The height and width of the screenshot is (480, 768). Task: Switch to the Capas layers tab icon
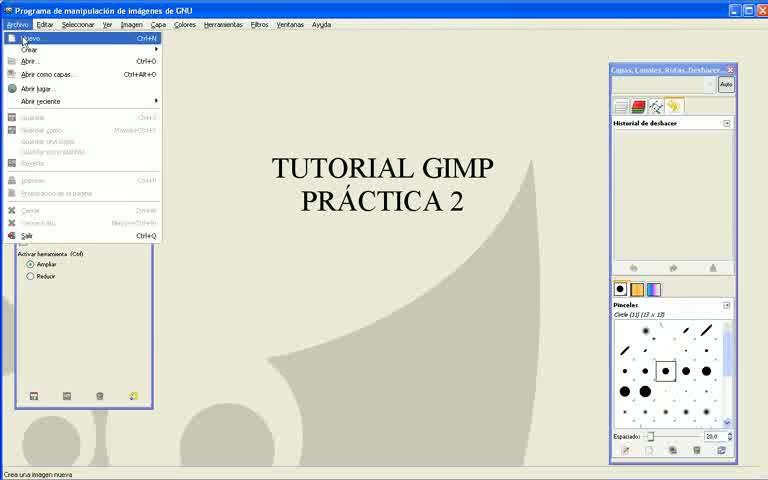tap(621, 106)
